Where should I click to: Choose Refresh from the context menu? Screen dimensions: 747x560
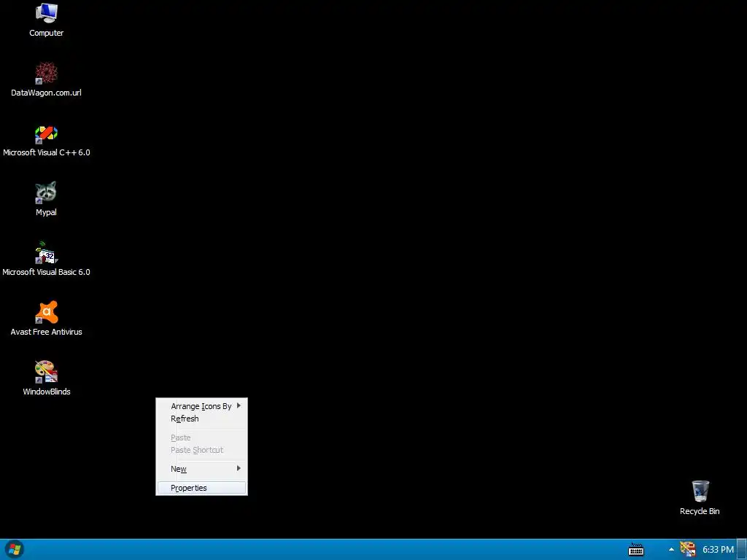201,419
